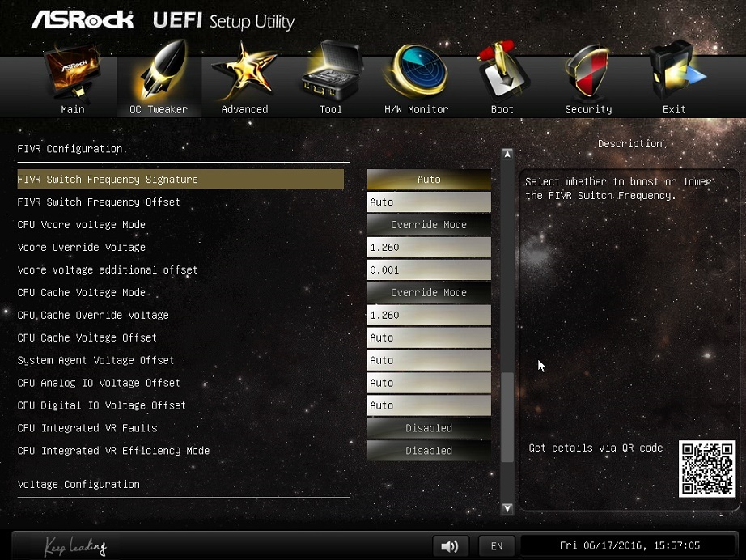Select CPU Analog IO Voltage Offset label
Viewport: 746px width, 560px height.
tap(99, 383)
